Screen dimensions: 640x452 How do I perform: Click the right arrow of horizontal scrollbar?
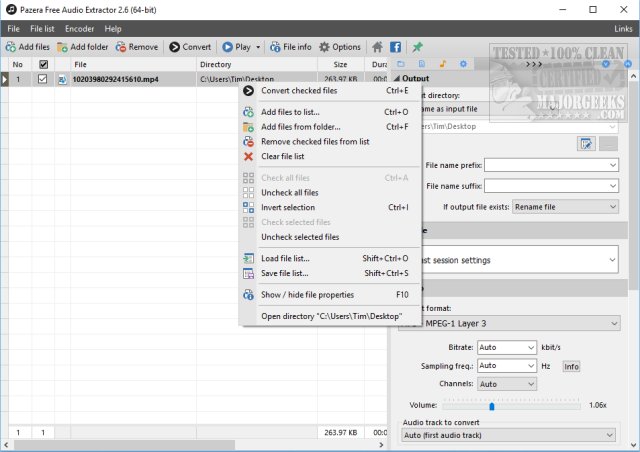381,445
